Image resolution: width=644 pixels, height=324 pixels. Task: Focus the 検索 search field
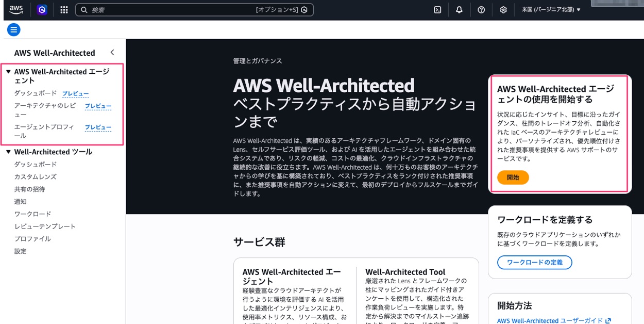pyautogui.click(x=194, y=9)
